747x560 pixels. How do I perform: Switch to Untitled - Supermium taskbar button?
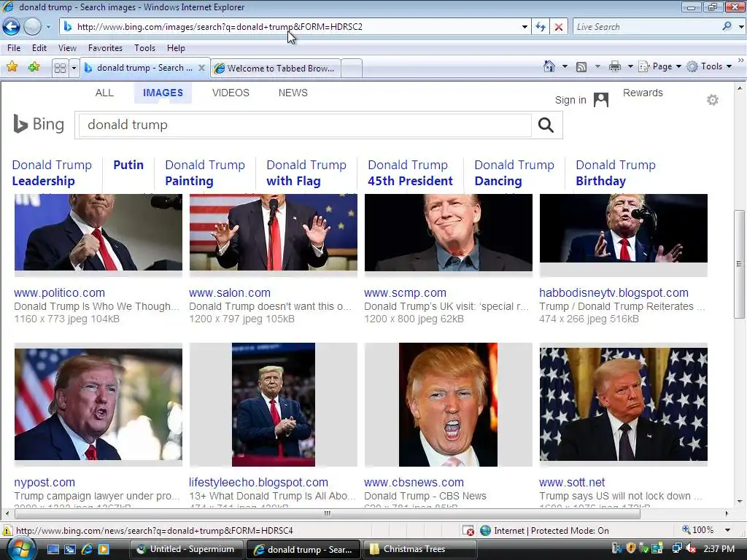[x=186, y=549]
